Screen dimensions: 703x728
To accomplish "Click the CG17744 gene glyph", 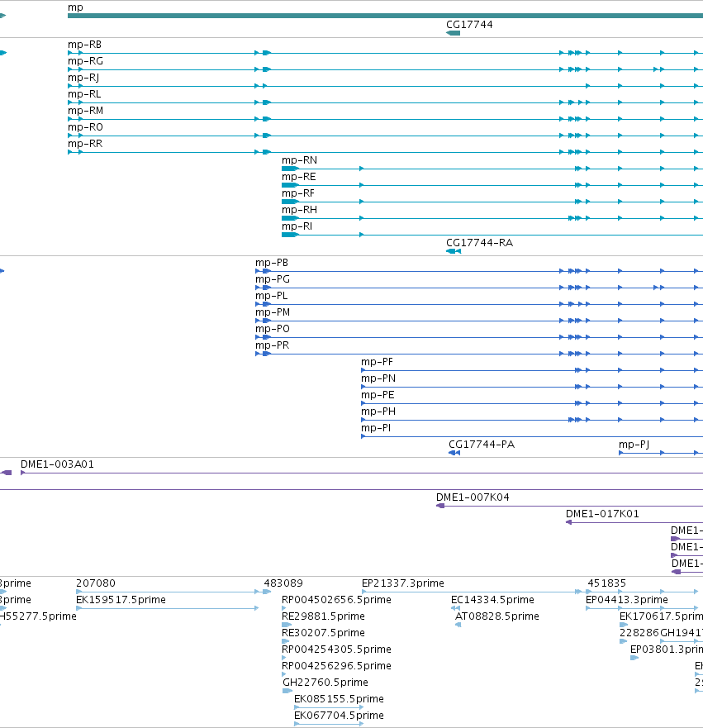I will (x=454, y=33).
